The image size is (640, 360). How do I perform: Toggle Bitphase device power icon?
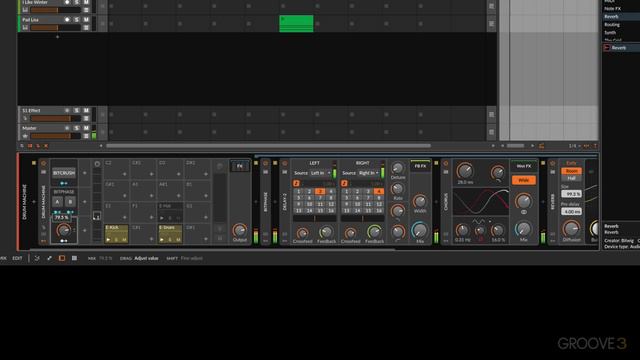[x=266, y=163]
